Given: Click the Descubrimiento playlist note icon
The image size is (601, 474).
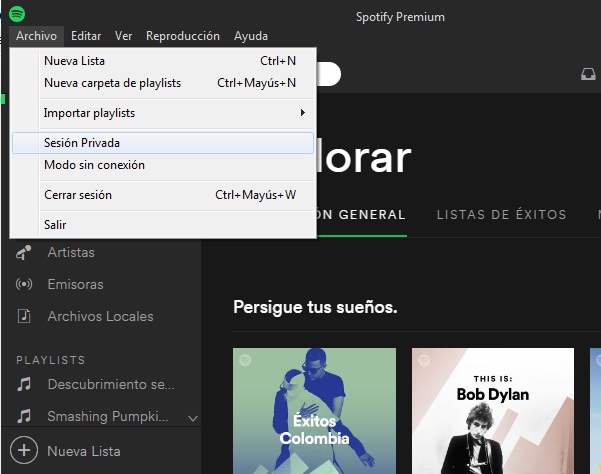Looking at the screenshot, I should pos(24,384).
